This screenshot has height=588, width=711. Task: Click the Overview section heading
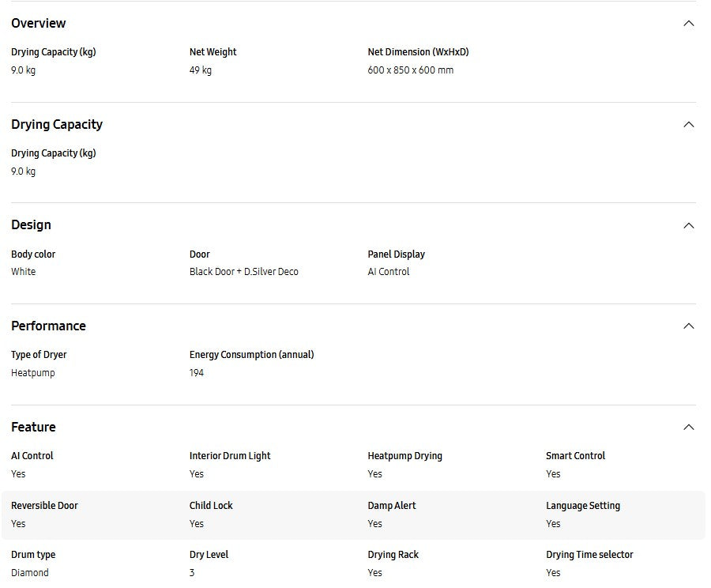pyautogui.click(x=39, y=24)
